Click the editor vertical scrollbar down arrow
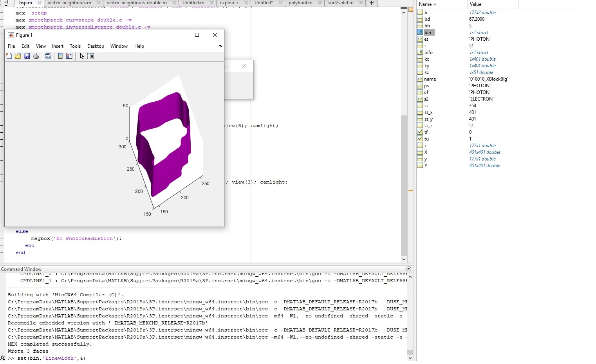596x364 pixels. pos(404,259)
